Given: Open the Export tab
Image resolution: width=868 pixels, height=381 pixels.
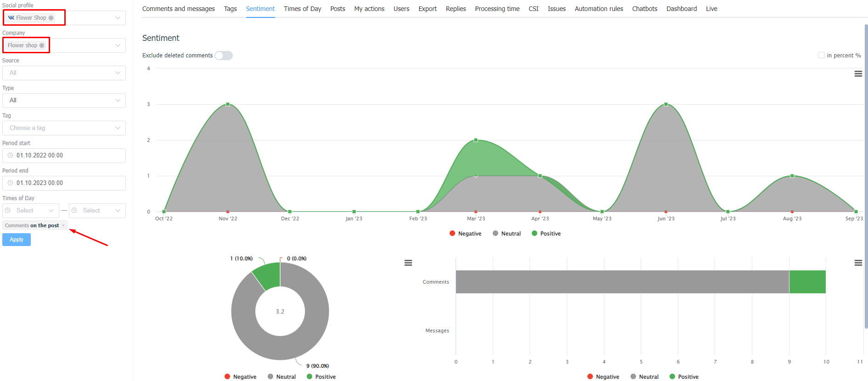Looking at the screenshot, I should tap(428, 9).
